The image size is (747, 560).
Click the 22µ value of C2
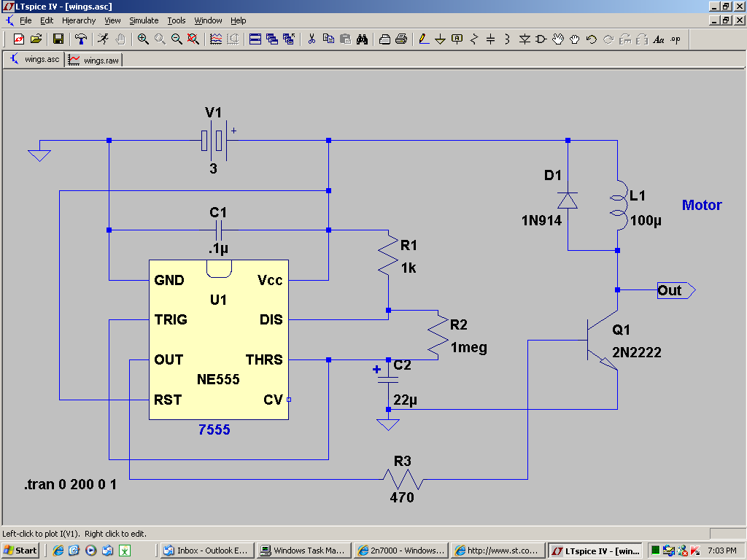click(x=405, y=400)
